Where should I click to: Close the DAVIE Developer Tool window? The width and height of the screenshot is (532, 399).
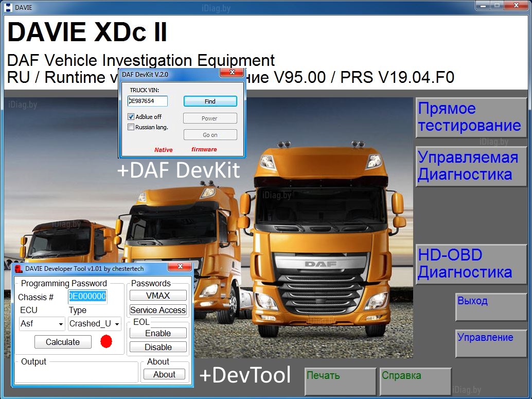(180, 267)
